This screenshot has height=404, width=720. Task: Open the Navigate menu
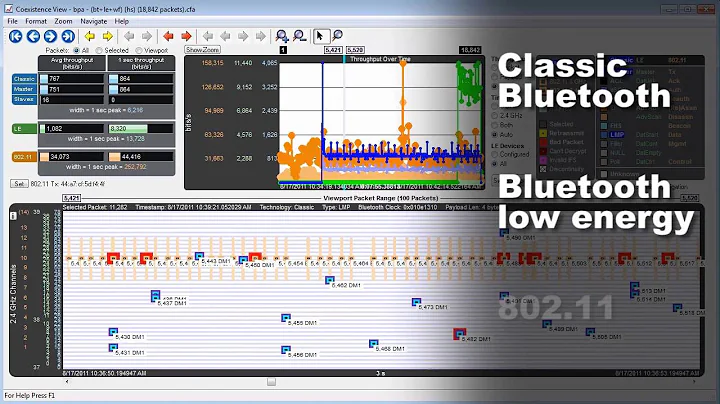pyautogui.click(x=94, y=21)
